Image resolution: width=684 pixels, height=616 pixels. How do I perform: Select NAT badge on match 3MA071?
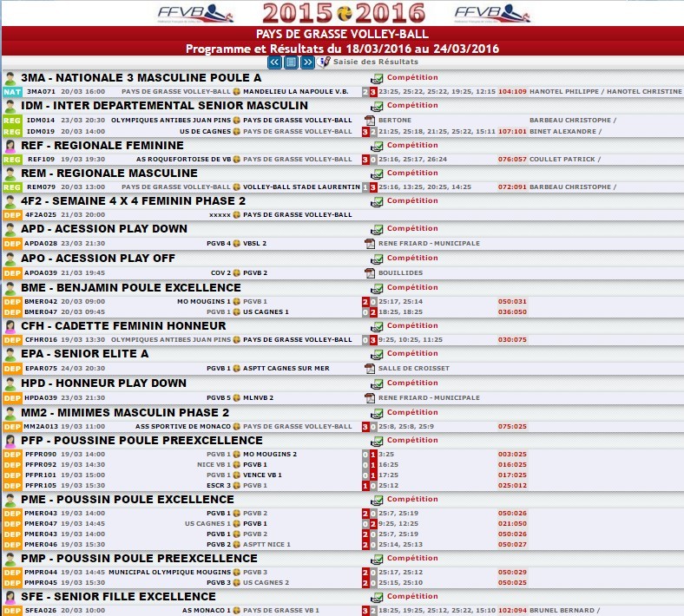(12, 91)
